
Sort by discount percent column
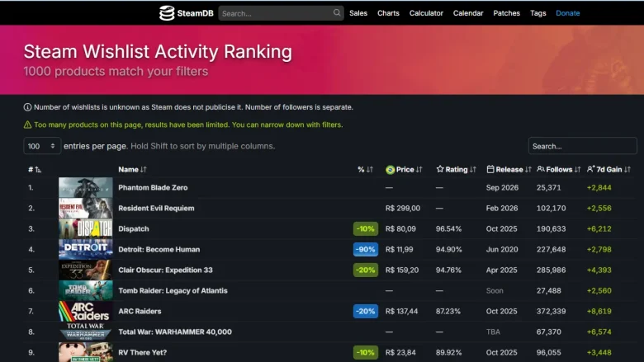[365, 169]
